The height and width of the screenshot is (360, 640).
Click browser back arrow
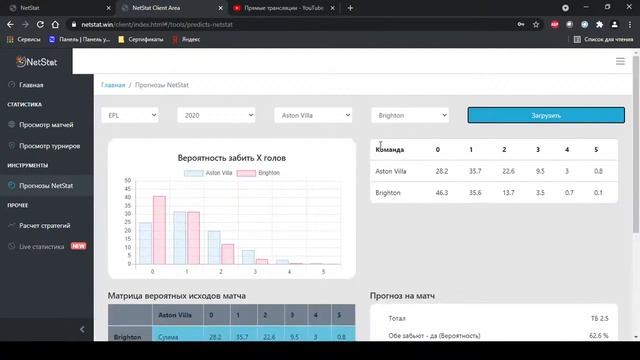coord(10,24)
